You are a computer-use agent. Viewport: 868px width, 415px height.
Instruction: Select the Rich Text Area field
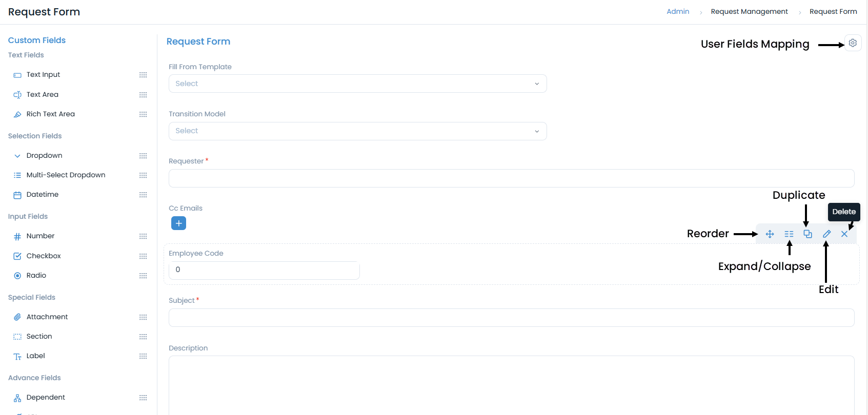point(50,114)
